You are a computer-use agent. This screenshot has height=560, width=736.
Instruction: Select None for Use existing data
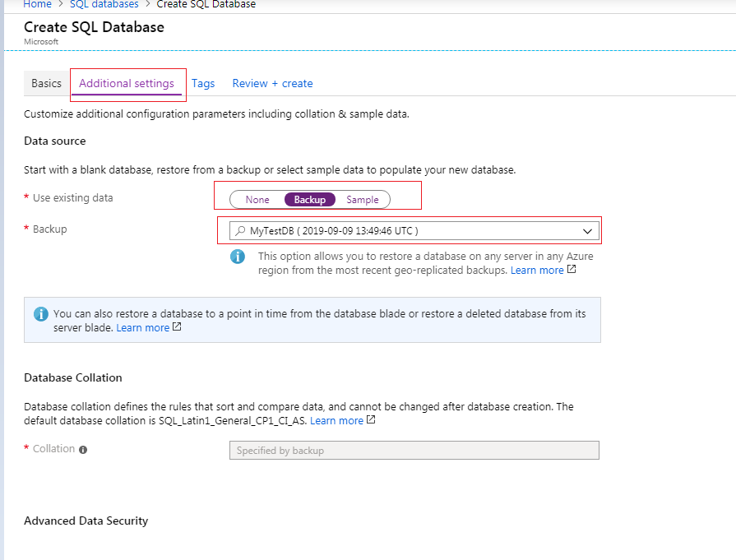(257, 200)
